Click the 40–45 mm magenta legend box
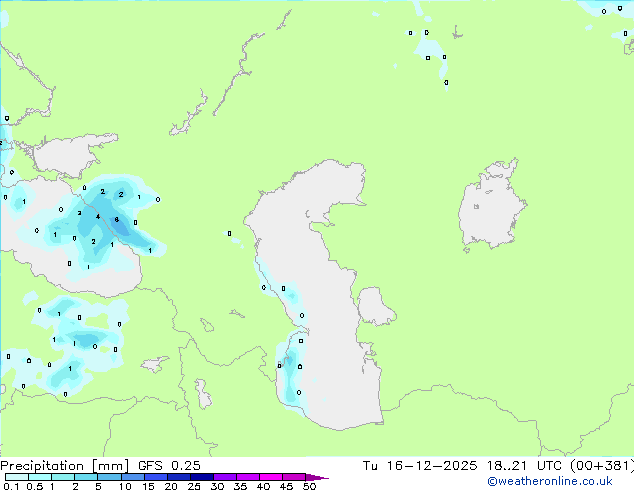The width and height of the screenshot is (634, 490). click(271, 477)
